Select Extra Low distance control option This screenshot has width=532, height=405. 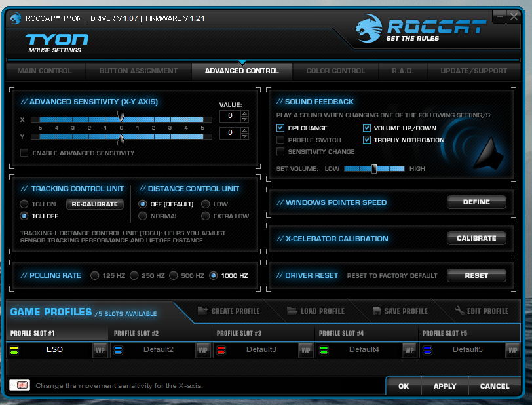205,216
